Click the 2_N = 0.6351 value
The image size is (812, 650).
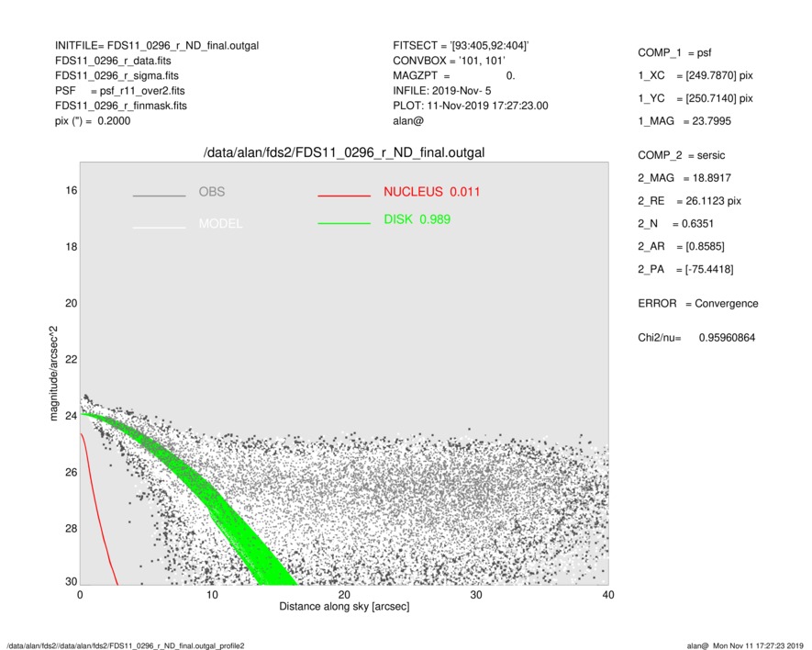675,224
